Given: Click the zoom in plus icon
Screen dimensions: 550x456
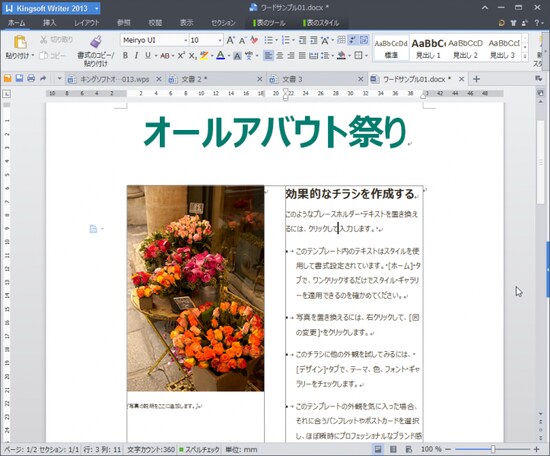Looking at the screenshot, I should point(536,449).
